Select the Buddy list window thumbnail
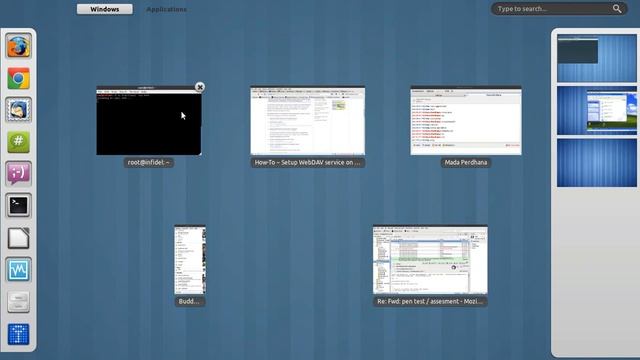This screenshot has width=640, height=360. tap(190, 260)
